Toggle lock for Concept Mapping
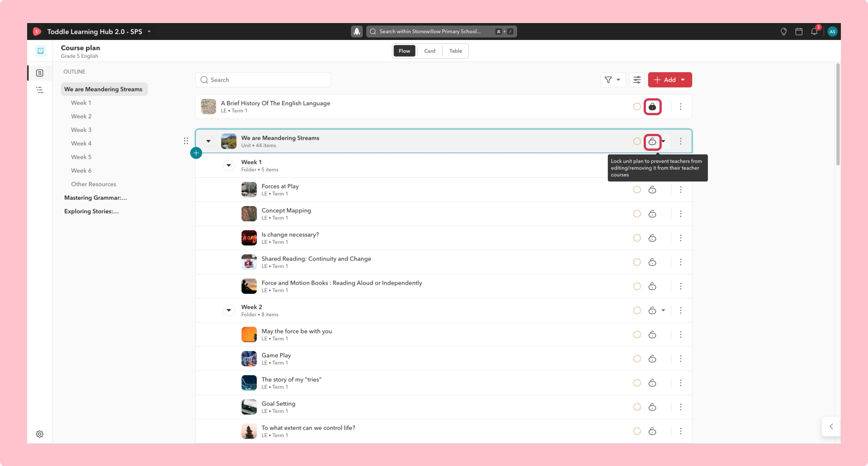Image resolution: width=868 pixels, height=466 pixels. [x=652, y=214]
